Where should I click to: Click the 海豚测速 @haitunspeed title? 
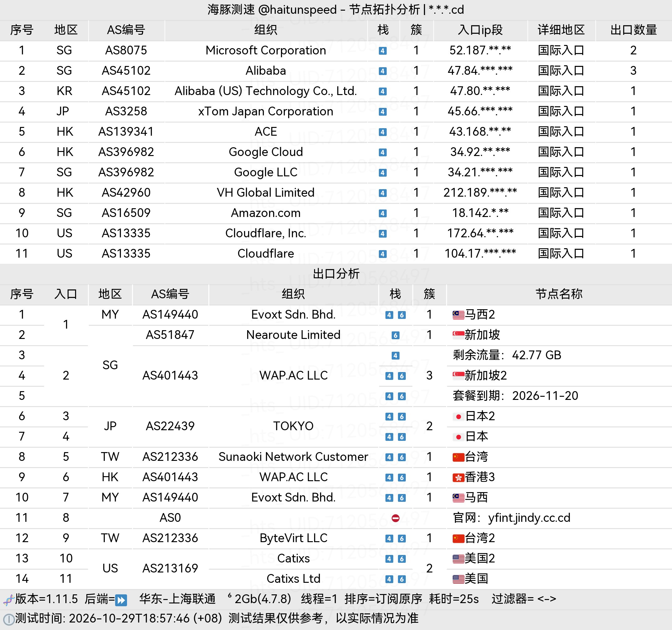pyautogui.click(x=272, y=9)
